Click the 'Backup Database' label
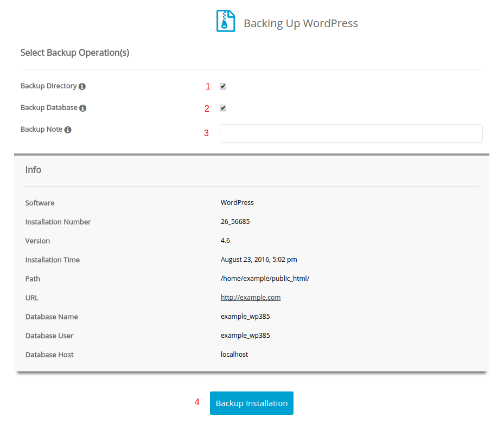504x424 pixels. click(x=49, y=107)
